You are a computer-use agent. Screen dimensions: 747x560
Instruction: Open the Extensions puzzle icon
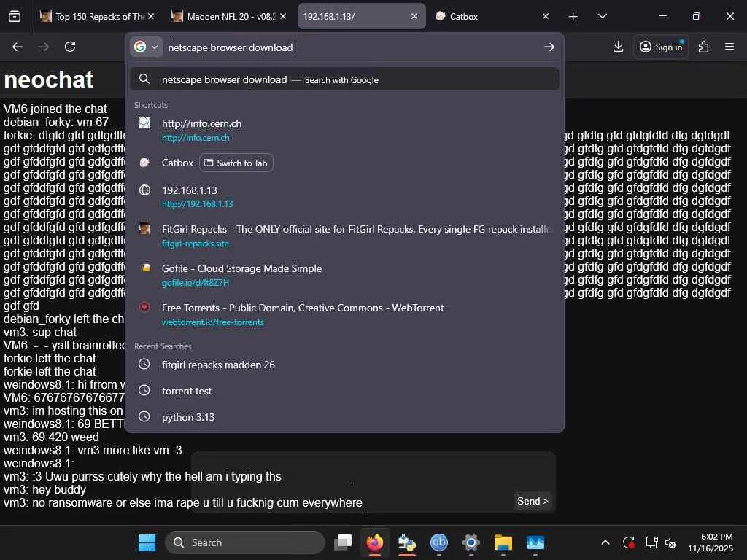[703, 47]
